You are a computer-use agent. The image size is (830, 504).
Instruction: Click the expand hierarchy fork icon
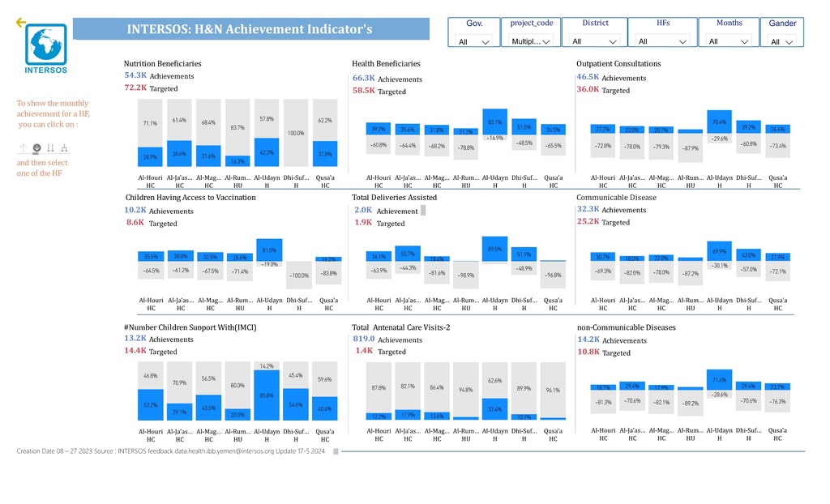(64, 147)
